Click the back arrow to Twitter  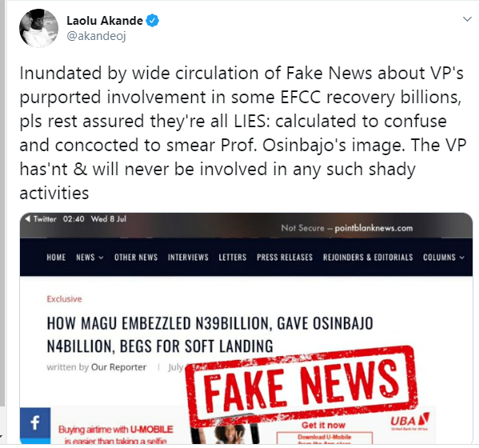click(28, 219)
